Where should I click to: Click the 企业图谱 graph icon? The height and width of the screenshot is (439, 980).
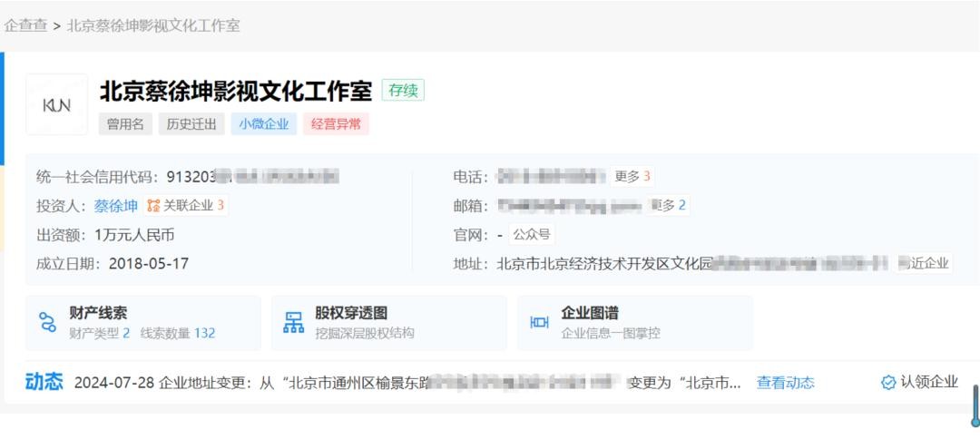pyautogui.click(x=539, y=322)
